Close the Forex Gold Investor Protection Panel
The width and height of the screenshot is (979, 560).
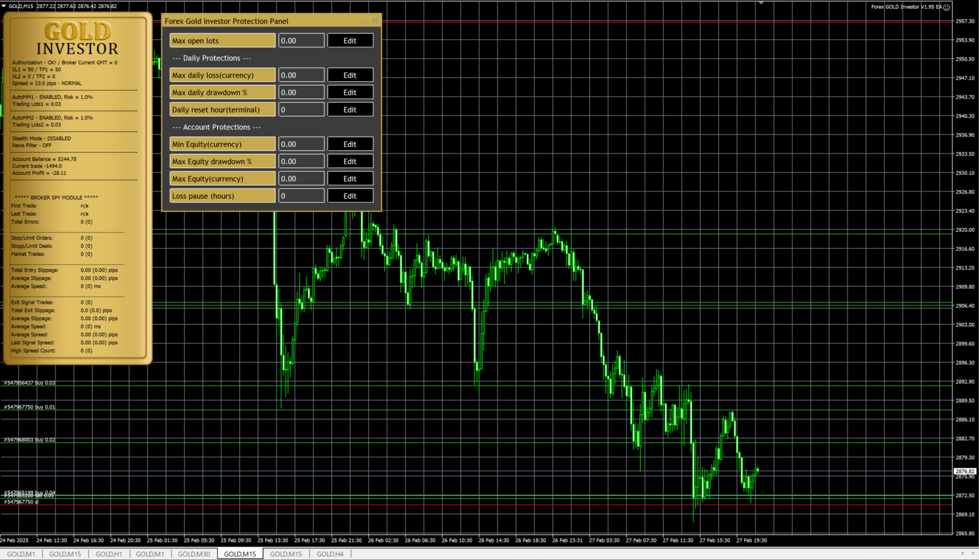click(375, 21)
